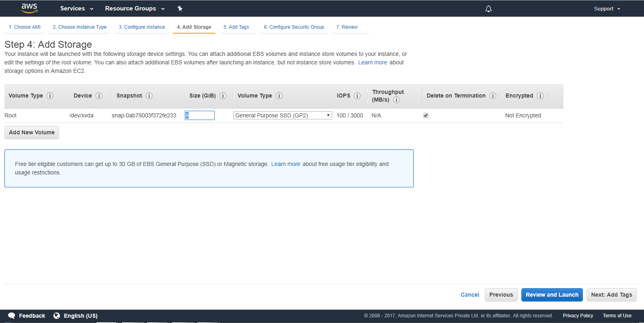Expand the Services menu
The height and width of the screenshot is (323, 644).
click(77, 8)
